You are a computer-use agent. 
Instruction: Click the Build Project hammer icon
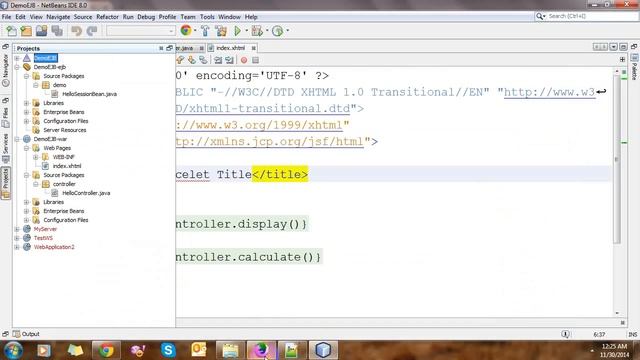pos(205,31)
